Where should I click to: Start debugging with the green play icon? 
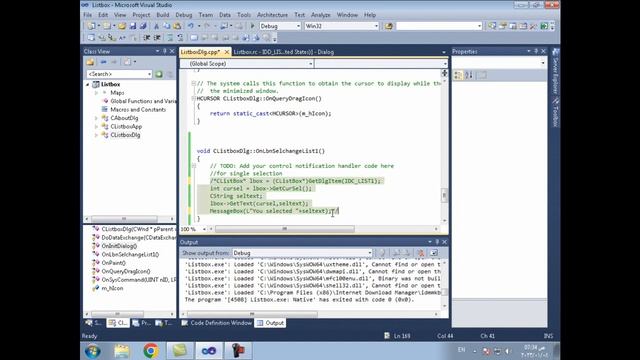(252, 26)
